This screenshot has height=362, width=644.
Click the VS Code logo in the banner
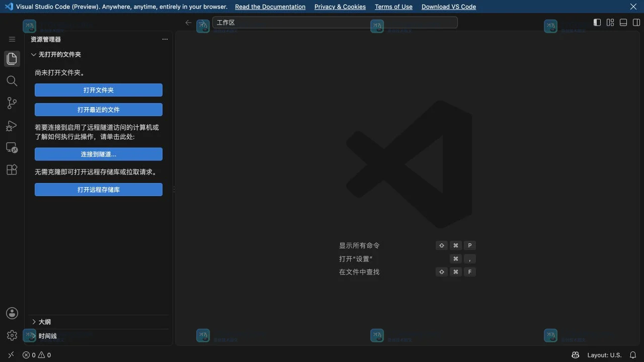coord(9,7)
